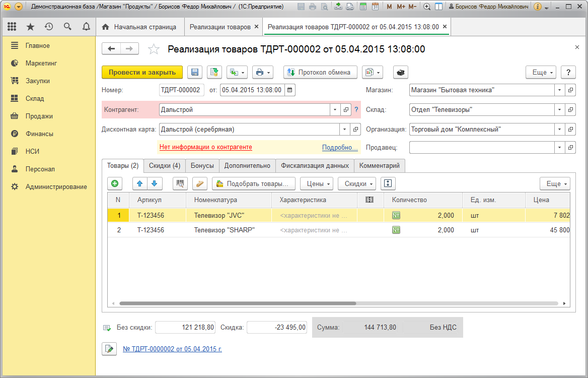The height and width of the screenshot is (378, 588).
Task: Switch to the Бонусы tab
Action: (202, 165)
